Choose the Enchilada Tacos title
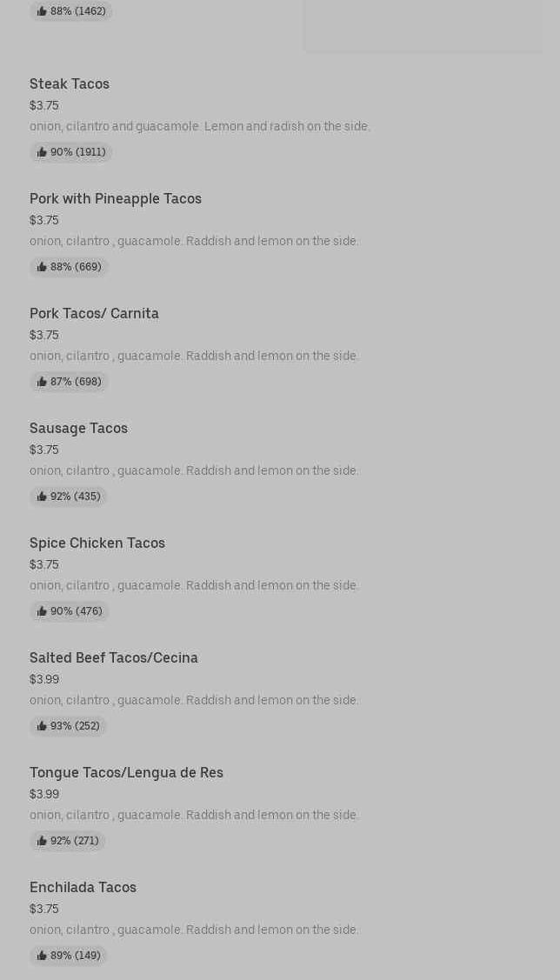 [83, 887]
